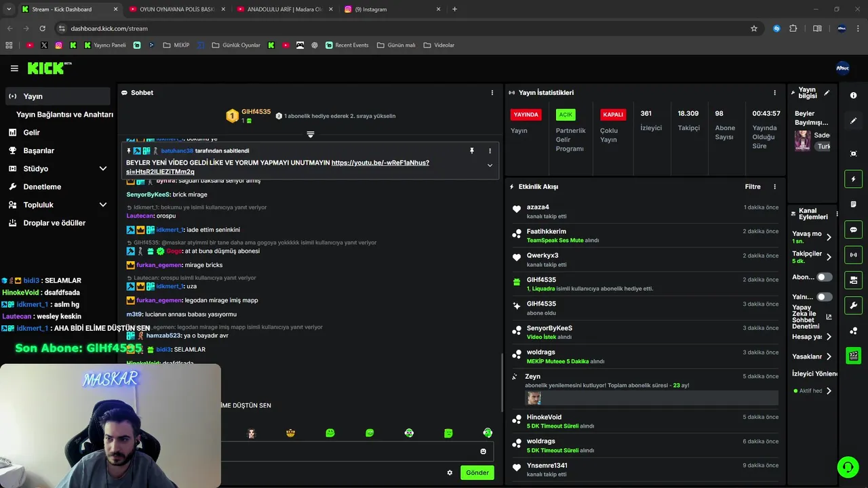Click the pencil icon in right rail
868x488 pixels.
pos(854,121)
